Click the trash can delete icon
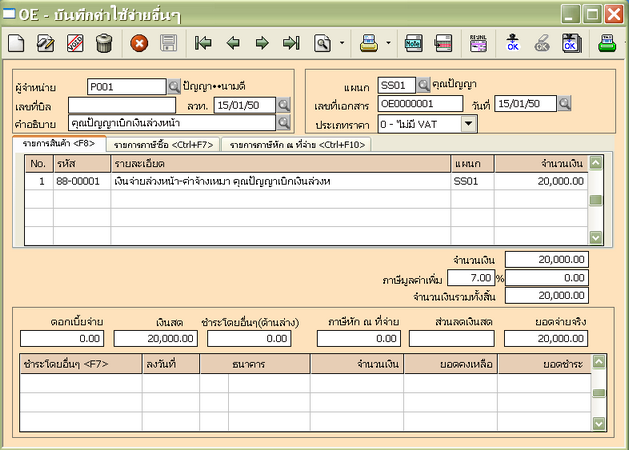Viewport: 629px width, 450px height. (x=104, y=43)
